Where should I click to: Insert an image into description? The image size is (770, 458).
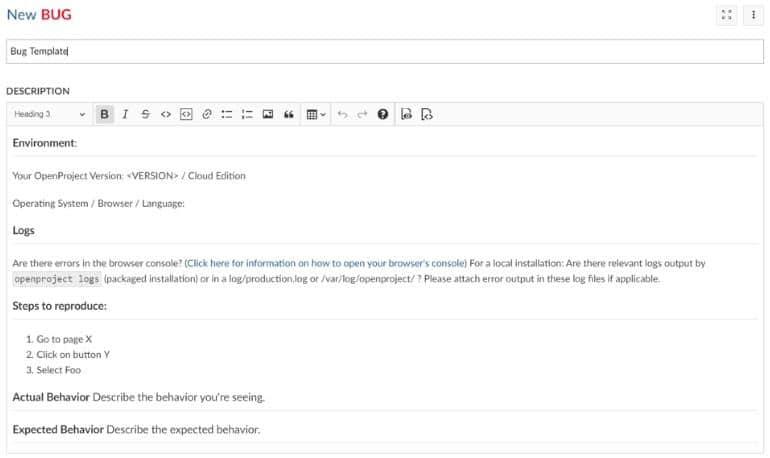click(x=268, y=114)
